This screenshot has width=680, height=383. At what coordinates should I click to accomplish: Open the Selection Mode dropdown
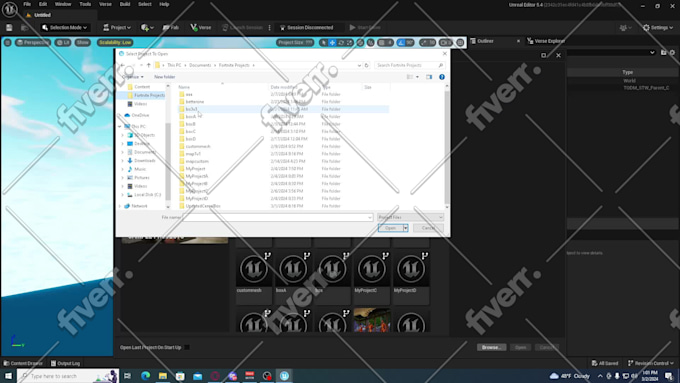[64, 27]
